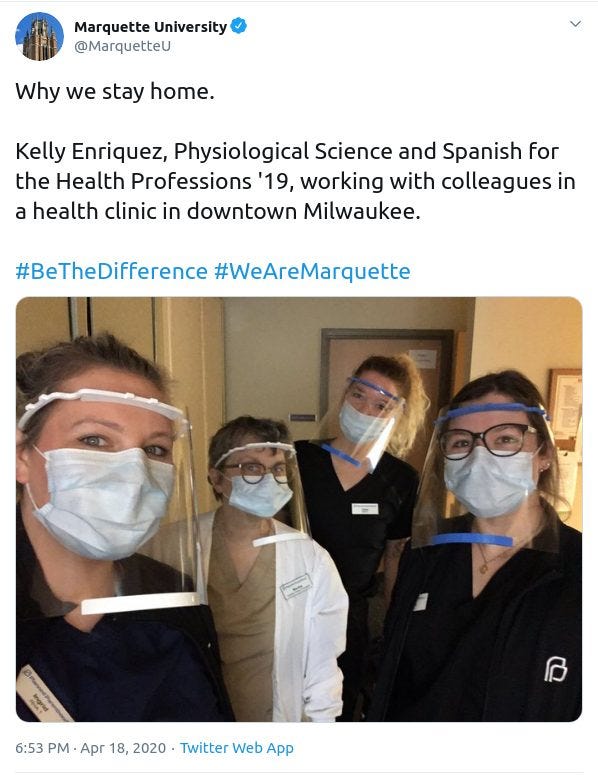Image resolution: width=598 pixels, height=775 pixels.
Task: Click the name badge in the photo corner
Action: pyautogui.click(x=43, y=693)
